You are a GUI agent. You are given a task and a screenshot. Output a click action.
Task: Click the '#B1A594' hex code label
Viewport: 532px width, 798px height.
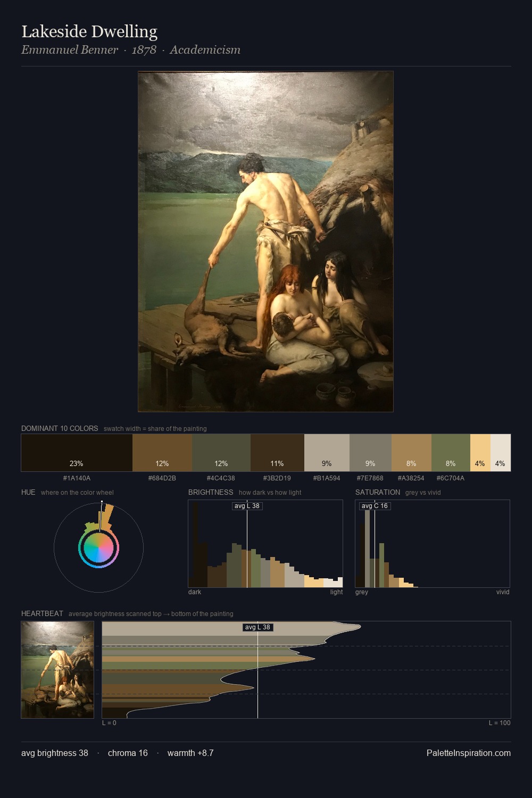click(x=327, y=478)
